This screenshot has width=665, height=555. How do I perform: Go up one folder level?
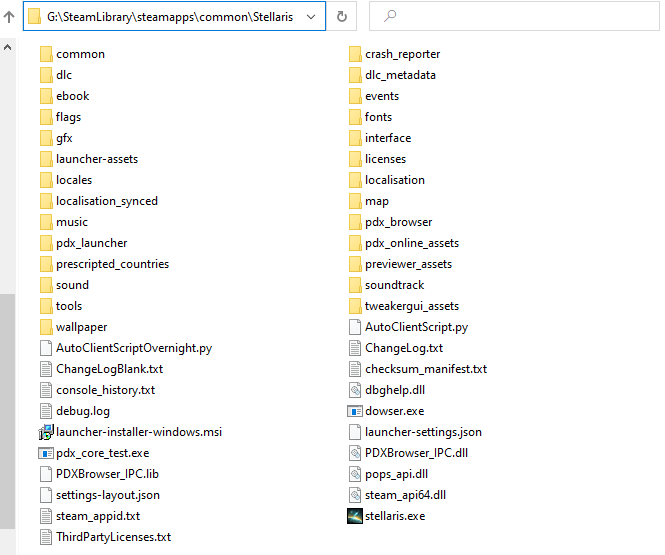(x=9, y=17)
